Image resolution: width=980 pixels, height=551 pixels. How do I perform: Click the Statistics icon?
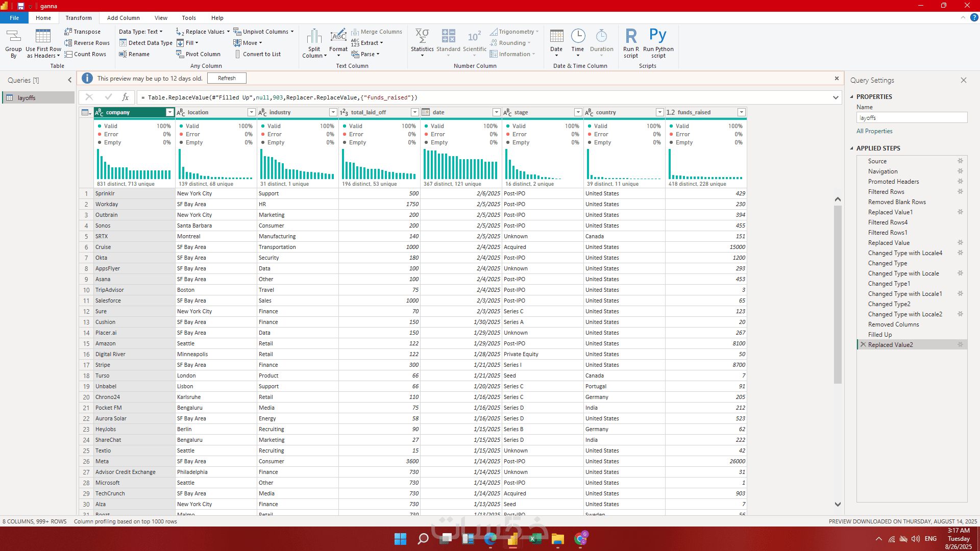(422, 43)
